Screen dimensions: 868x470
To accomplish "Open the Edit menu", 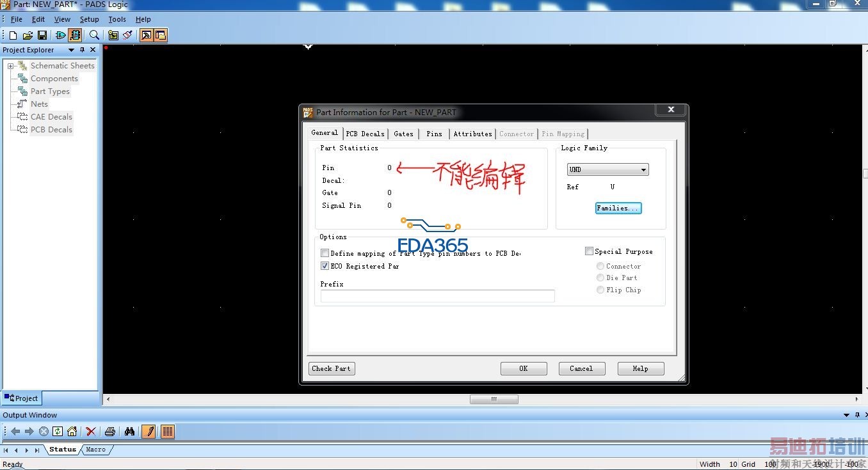I will click(38, 19).
